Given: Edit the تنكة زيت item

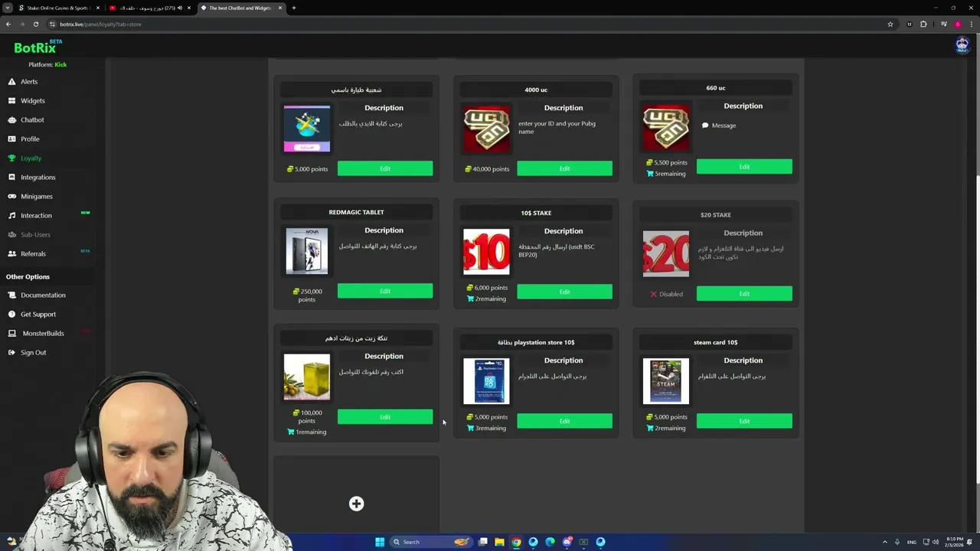Looking at the screenshot, I should point(385,416).
